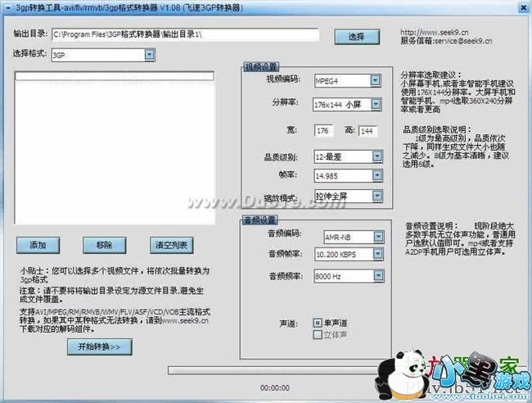
Task: Click the title bar system menu icon
Action: 8,8
